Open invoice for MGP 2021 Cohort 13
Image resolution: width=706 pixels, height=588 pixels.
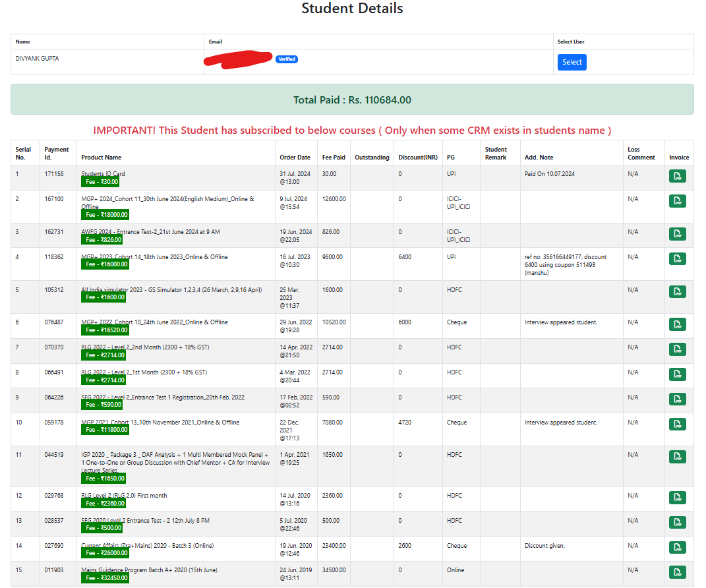[677, 425]
